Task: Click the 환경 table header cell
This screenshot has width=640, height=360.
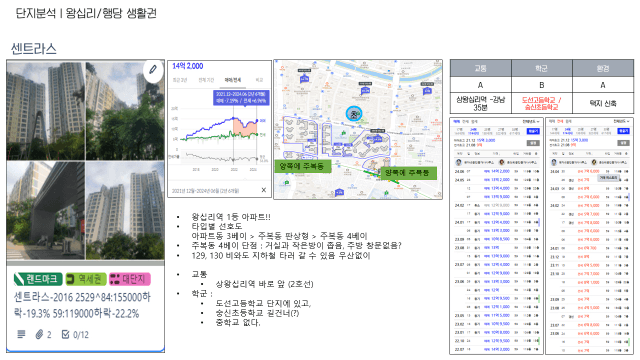Action: [x=603, y=68]
